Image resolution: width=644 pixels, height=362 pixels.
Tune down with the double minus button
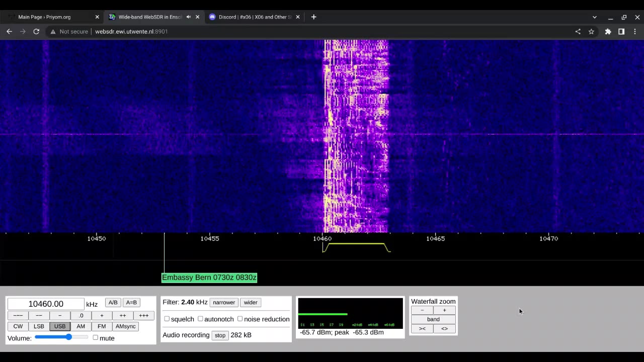pyautogui.click(x=39, y=315)
